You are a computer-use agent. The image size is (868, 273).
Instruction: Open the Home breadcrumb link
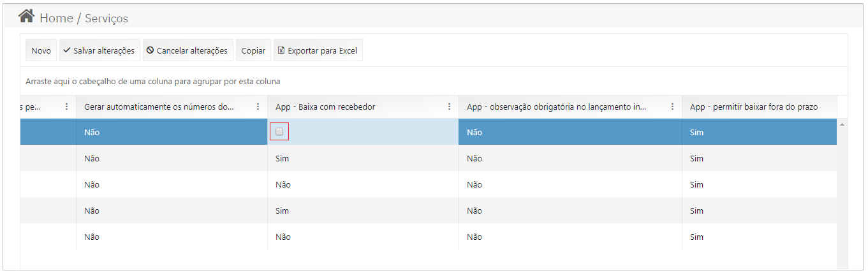click(56, 18)
